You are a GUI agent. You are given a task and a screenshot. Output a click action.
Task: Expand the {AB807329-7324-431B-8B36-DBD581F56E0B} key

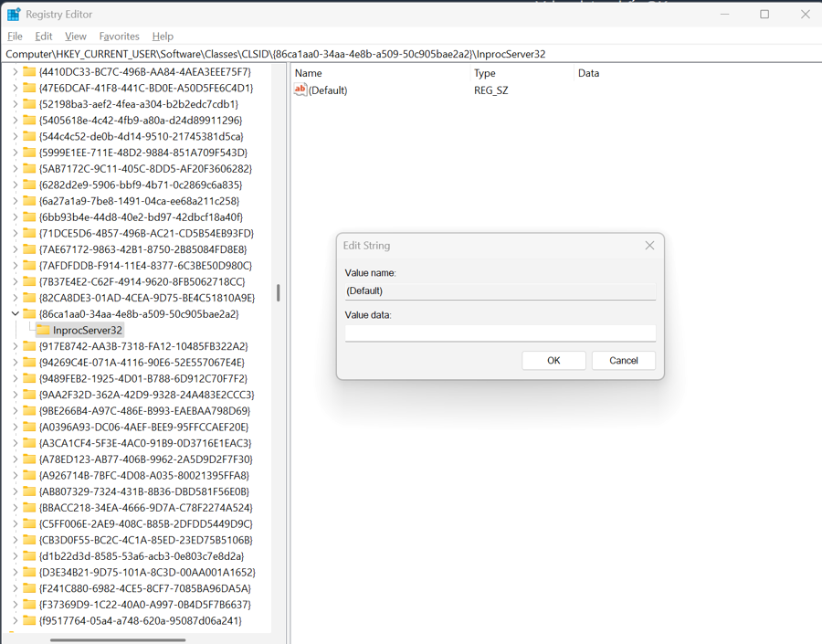(x=15, y=491)
